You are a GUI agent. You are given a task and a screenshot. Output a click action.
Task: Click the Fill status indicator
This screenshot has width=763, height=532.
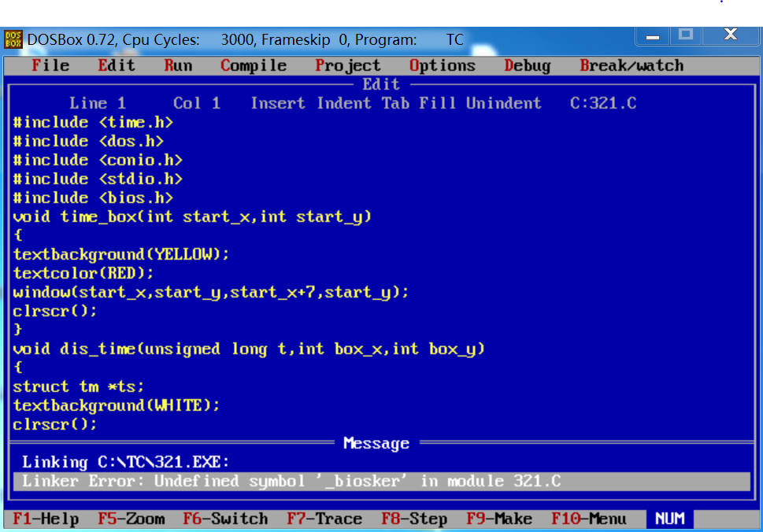point(438,103)
